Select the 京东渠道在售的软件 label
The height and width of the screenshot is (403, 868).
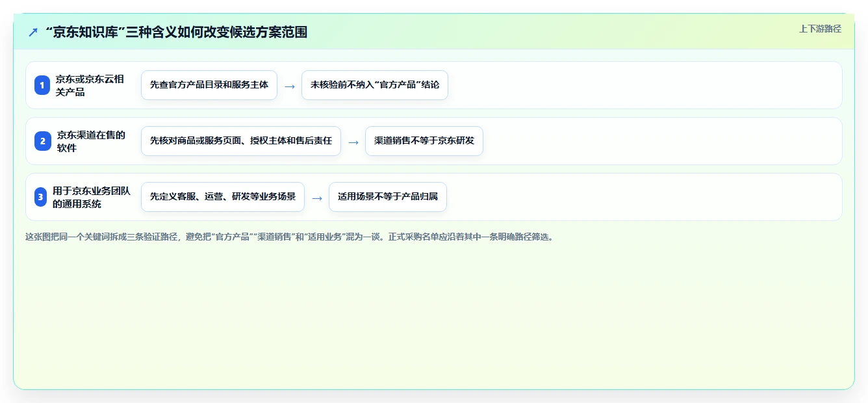coord(91,141)
